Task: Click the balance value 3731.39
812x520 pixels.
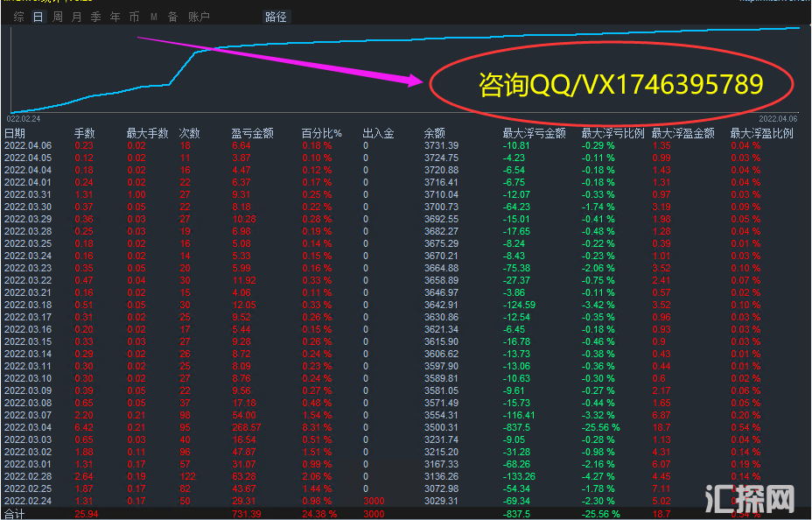Action: tap(441, 146)
